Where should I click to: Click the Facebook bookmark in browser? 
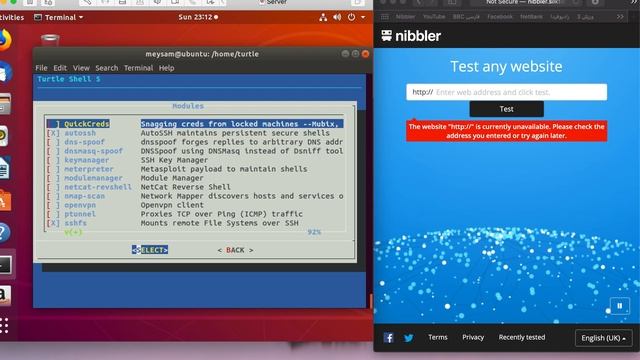coord(500,17)
